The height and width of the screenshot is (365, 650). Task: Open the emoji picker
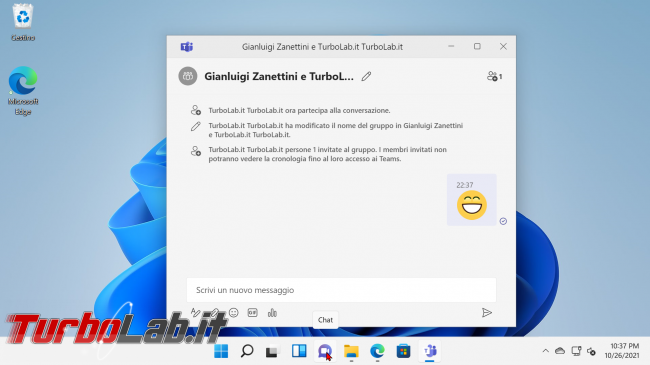click(233, 313)
